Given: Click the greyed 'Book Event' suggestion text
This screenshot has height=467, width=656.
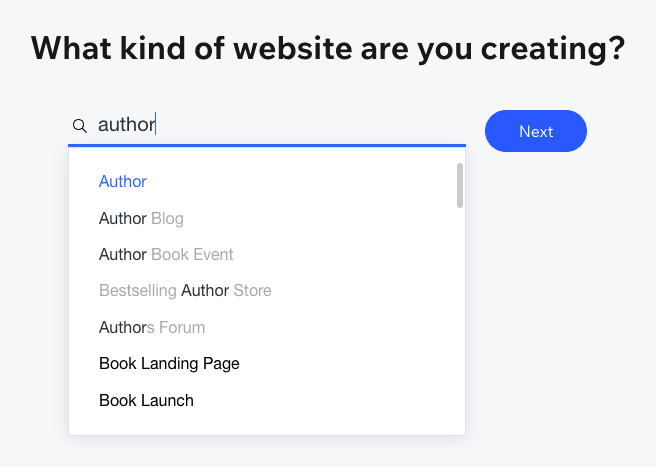Looking at the screenshot, I should [193, 254].
